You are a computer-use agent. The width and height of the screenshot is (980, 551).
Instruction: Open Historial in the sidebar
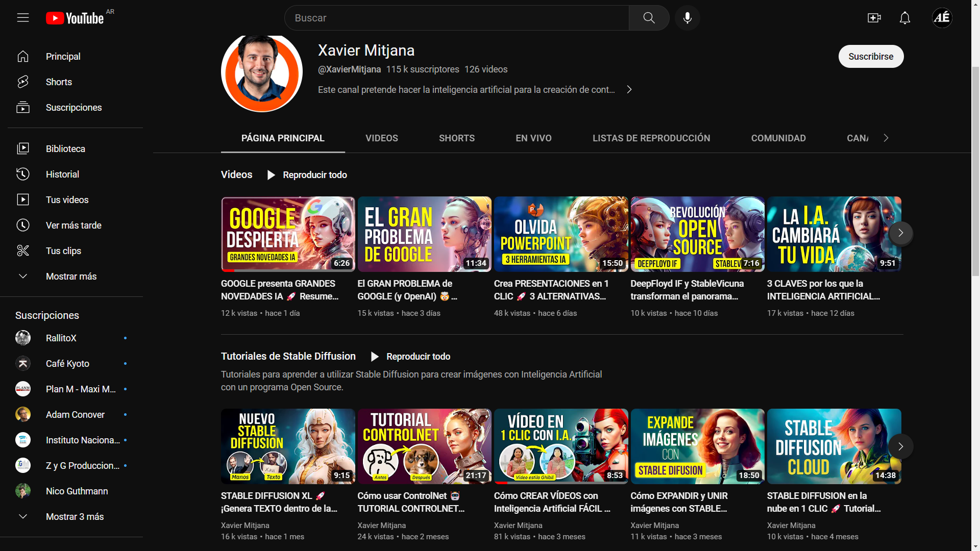(71, 174)
